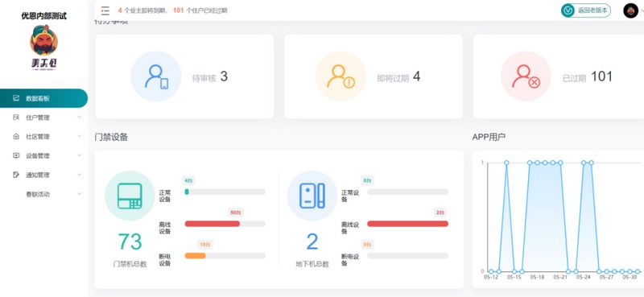Select the 社区管理 menu item
The image size is (644, 297).
[43, 136]
